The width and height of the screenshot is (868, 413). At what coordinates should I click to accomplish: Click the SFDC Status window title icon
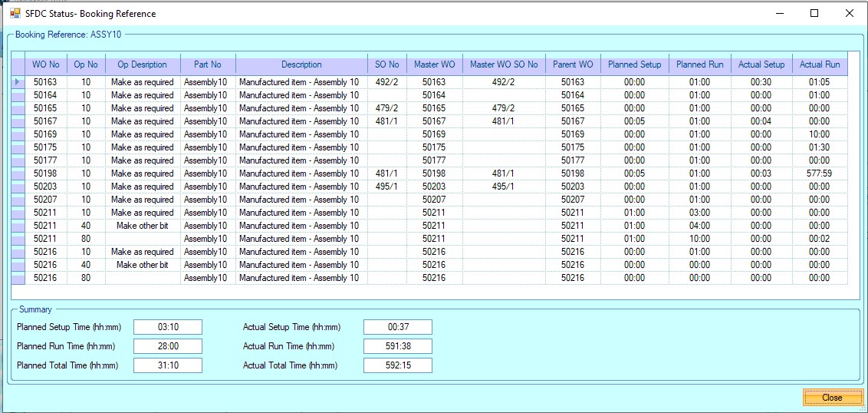(x=15, y=13)
